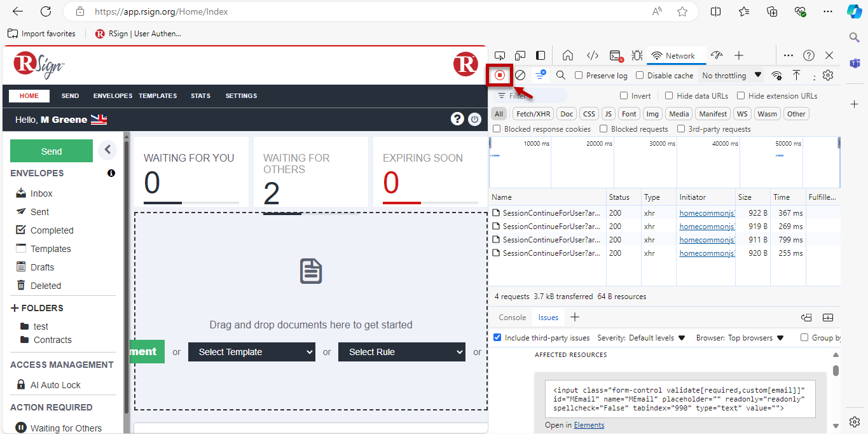Open Elements panel code icon
Viewport: 868px width, 434px height.
tap(592, 55)
